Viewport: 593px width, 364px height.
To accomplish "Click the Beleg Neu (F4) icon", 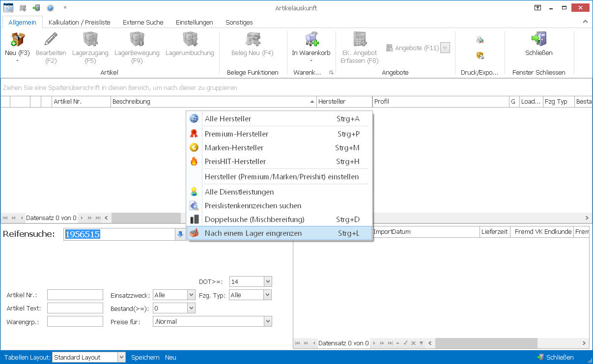I will (x=253, y=39).
